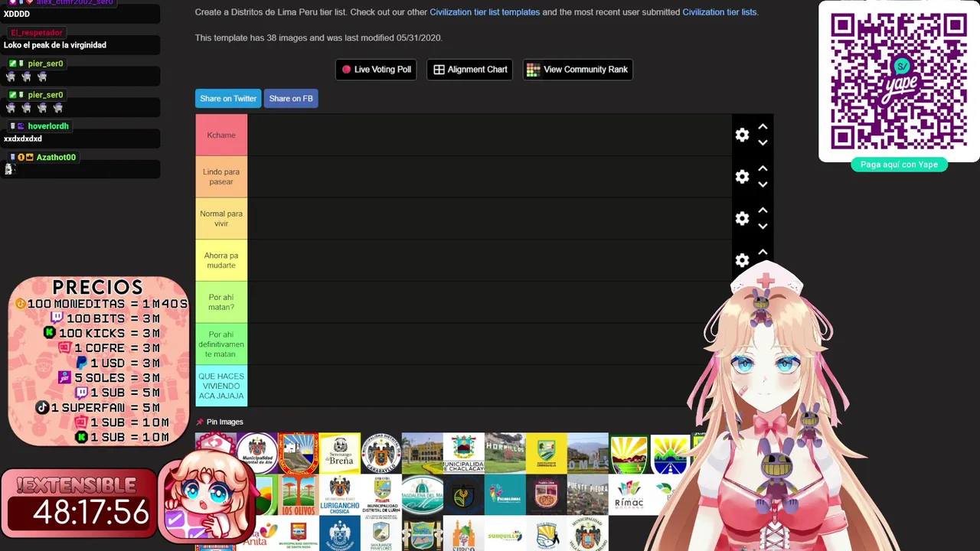View Community Rank page

577,70
